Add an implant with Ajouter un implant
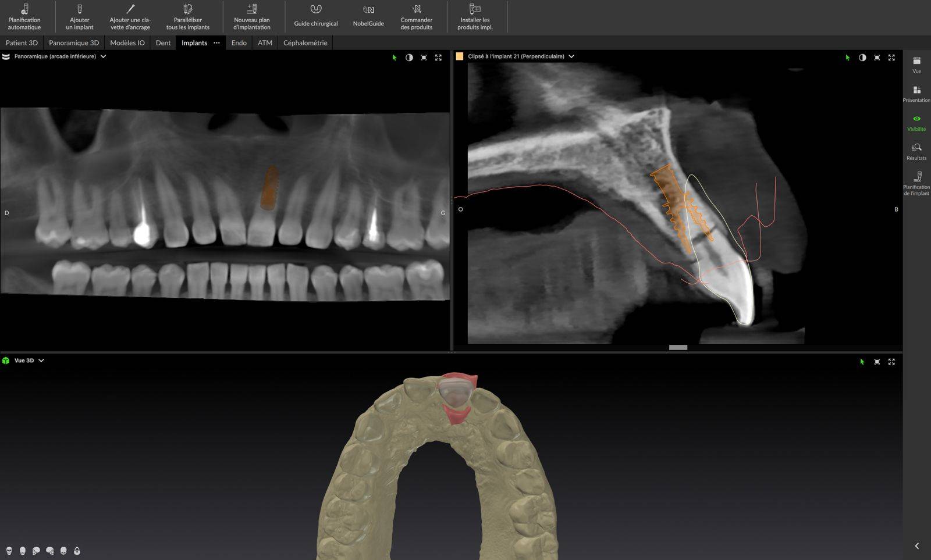The image size is (931, 560). point(80,17)
